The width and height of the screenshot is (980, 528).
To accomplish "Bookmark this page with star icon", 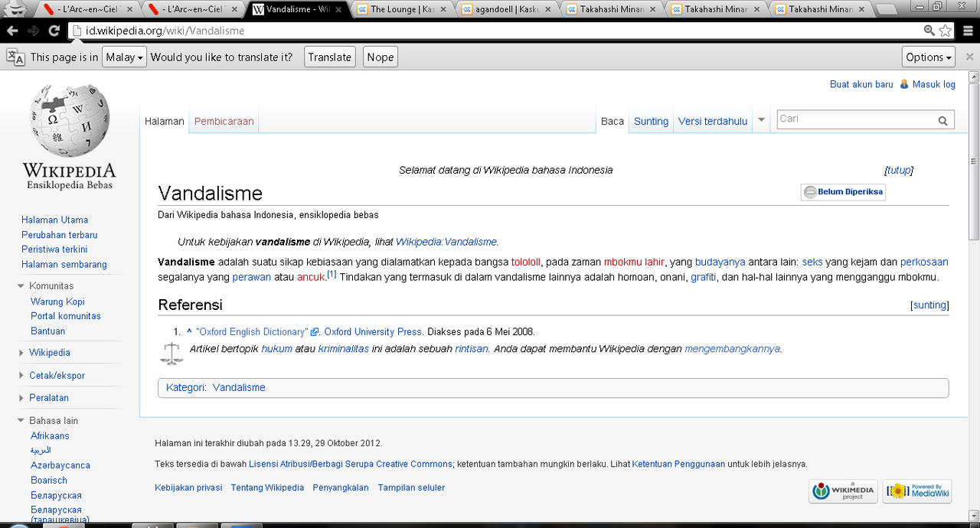I will (x=946, y=31).
